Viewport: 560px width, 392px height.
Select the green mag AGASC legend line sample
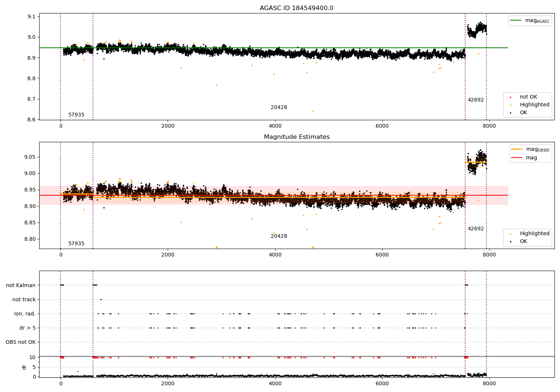pyautogui.click(x=516, y=21)
